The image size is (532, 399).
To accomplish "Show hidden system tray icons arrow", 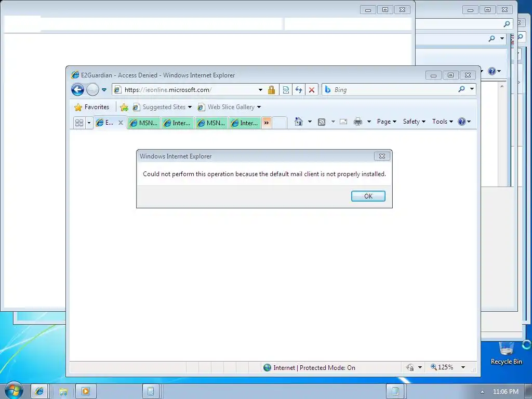I will point(482,392).
